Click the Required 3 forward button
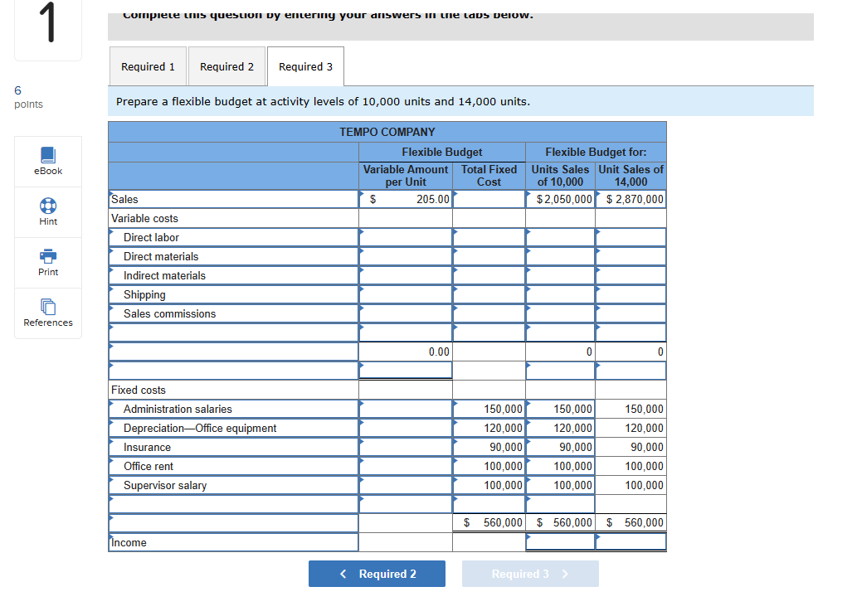The image size is (857, 616). click(530, 573)
